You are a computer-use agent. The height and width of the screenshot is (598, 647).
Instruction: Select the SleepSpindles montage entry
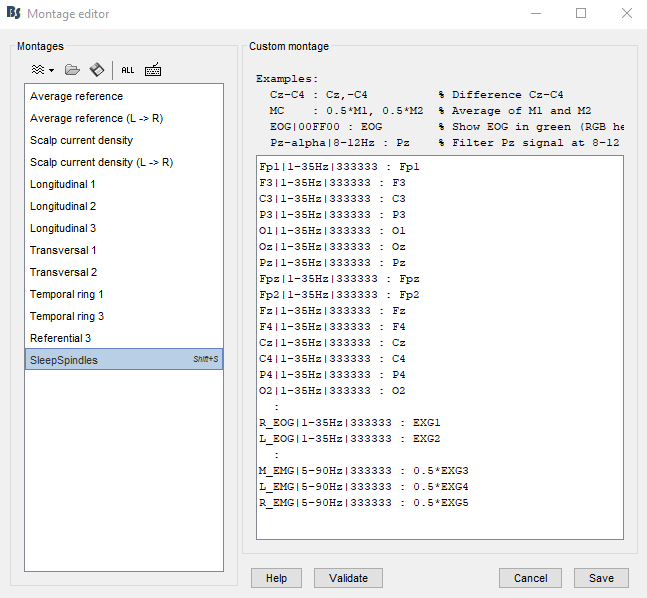pos(64,360)
